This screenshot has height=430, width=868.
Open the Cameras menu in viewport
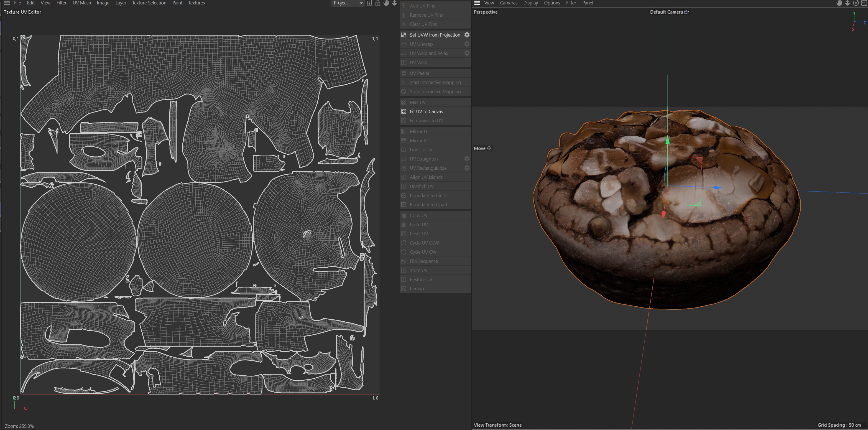pos(508,3)
